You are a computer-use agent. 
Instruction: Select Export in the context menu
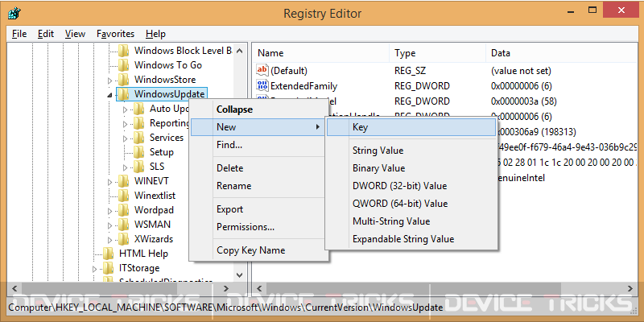258,209
